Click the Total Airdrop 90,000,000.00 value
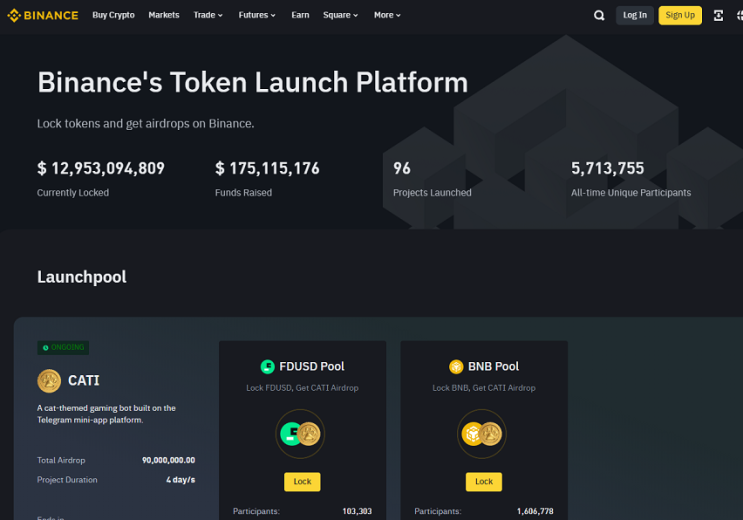The height and width of the screenshot is (520, 743). [169, 460]
